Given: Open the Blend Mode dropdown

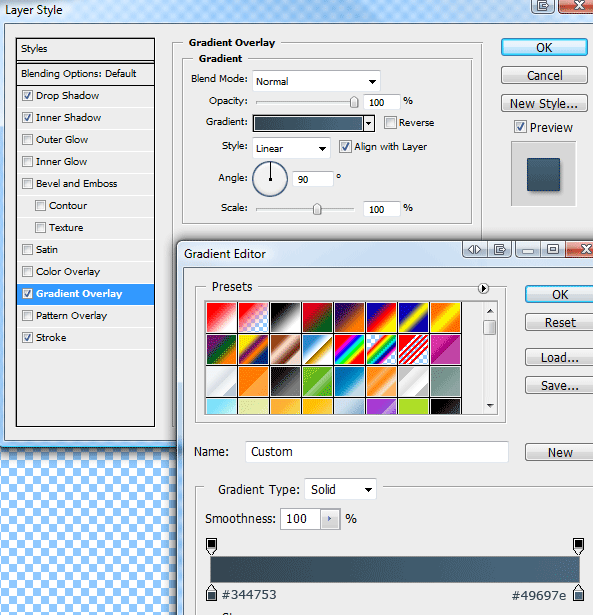Looking at the screenshot, I should tap(316, 81).
